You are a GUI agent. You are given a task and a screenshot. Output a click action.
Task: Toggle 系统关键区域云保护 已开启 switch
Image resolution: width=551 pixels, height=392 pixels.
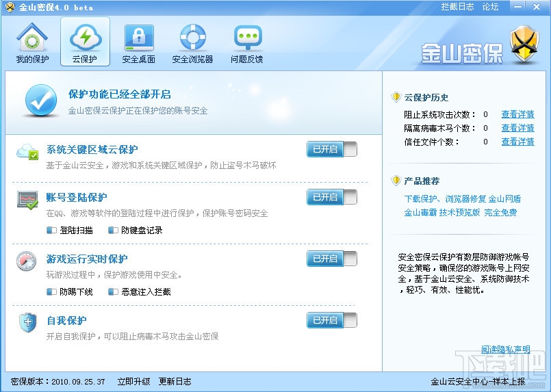(x=332, y=149)
